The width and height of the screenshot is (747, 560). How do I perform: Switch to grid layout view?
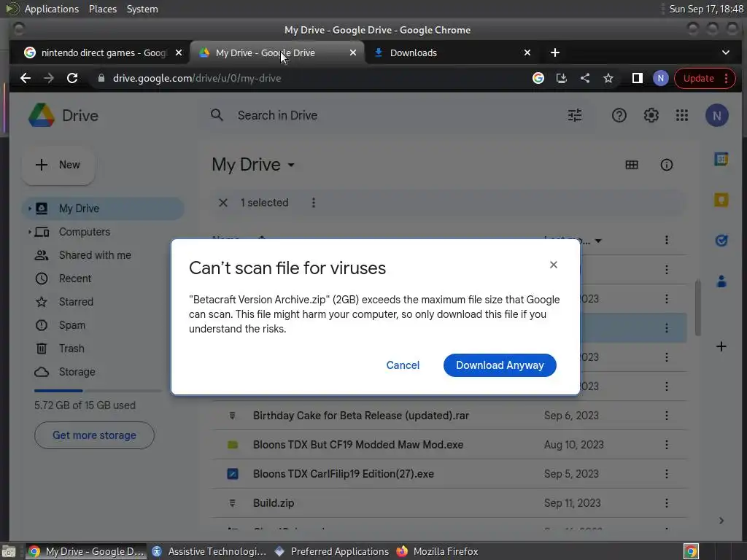(632, 165)
